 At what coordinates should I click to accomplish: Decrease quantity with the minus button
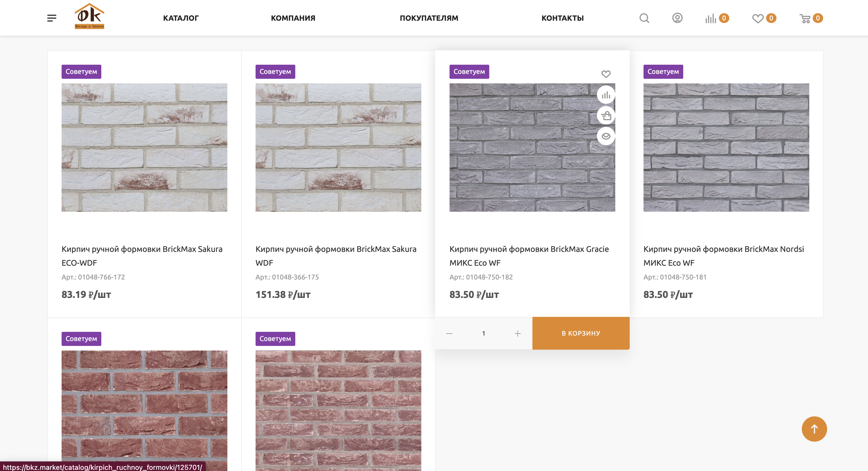(449, 333)
